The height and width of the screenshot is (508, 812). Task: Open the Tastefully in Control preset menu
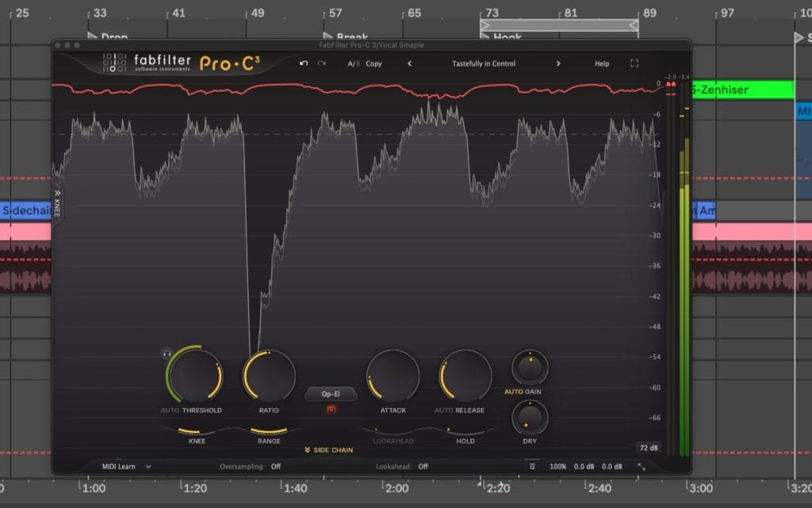tap(484, 63)
